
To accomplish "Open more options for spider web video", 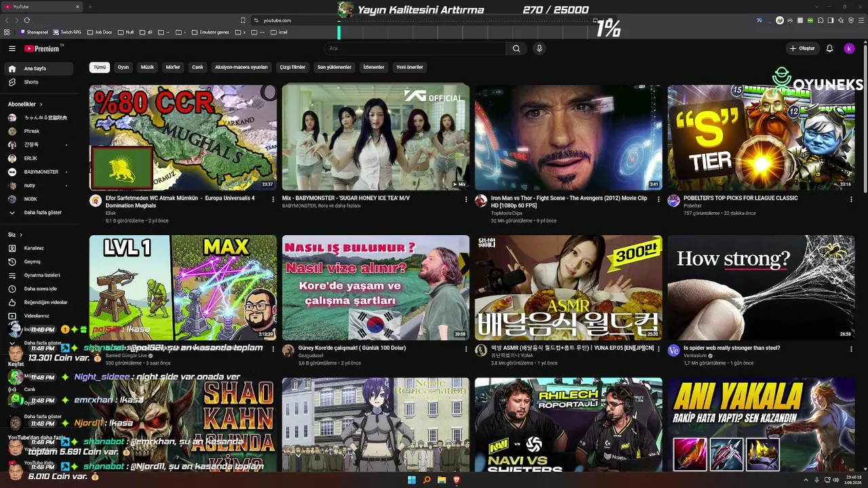I will [x=851, y=349].
